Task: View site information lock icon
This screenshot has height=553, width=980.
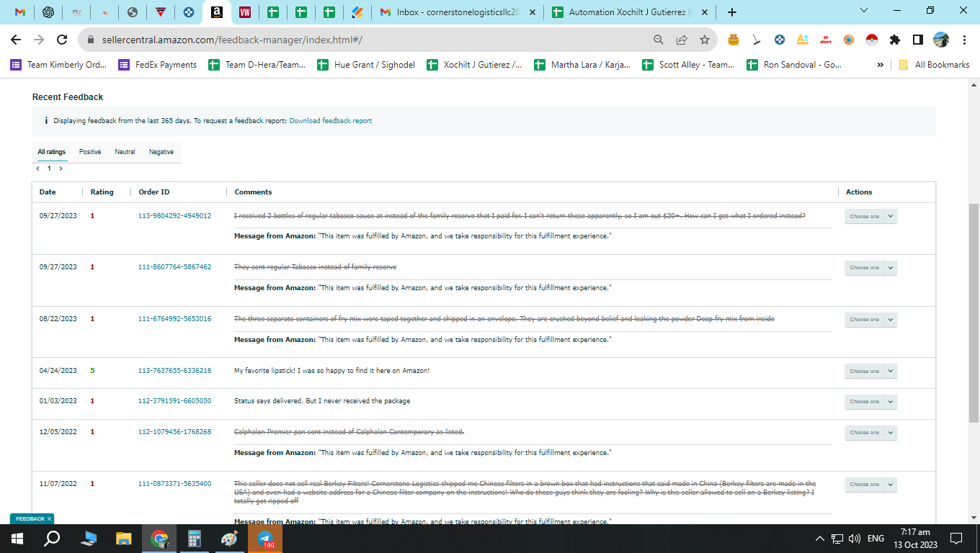Action: pos(91,40)
